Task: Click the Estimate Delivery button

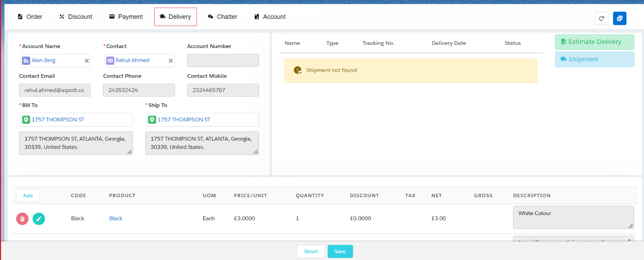Action: pyautogui.click(x=595, y=42)
